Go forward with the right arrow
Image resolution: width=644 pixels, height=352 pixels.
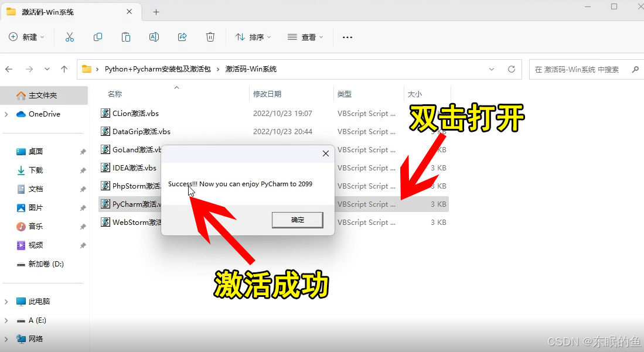coord(29,69)
